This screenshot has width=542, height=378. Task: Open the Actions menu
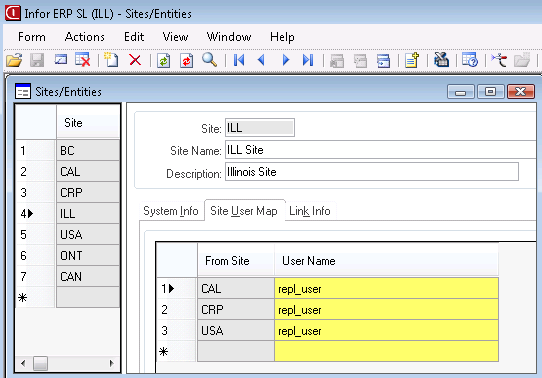[x=85, y=37]
